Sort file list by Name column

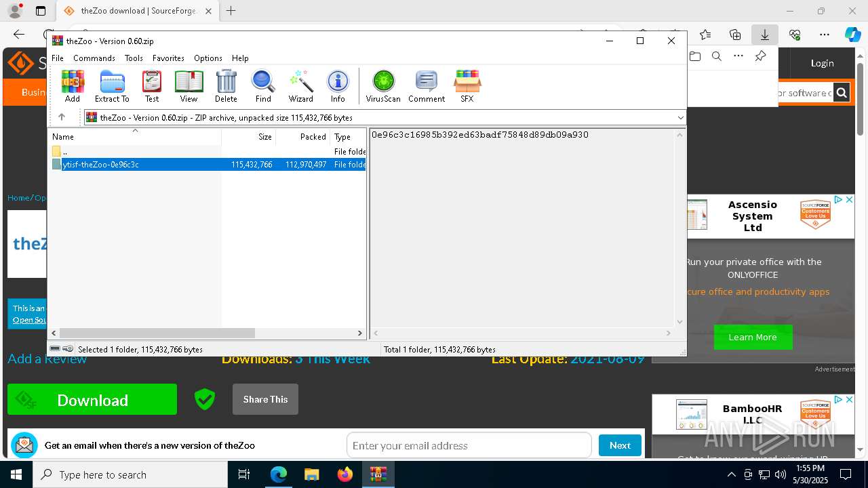tap(135, 136)
